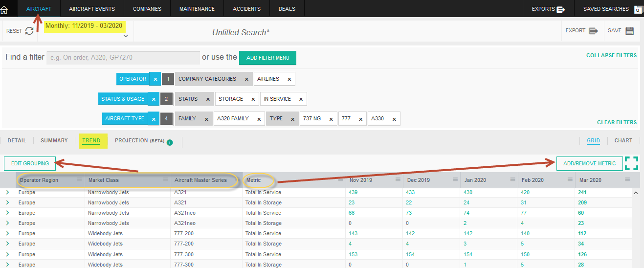Switch to Grid display

pyautogui.click(x=593, y=141)
